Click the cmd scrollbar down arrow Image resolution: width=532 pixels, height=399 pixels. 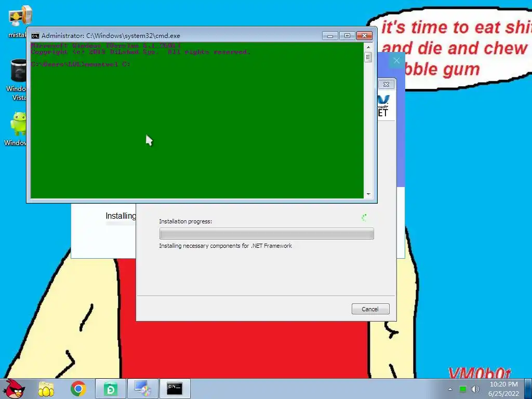pos(368,194)
